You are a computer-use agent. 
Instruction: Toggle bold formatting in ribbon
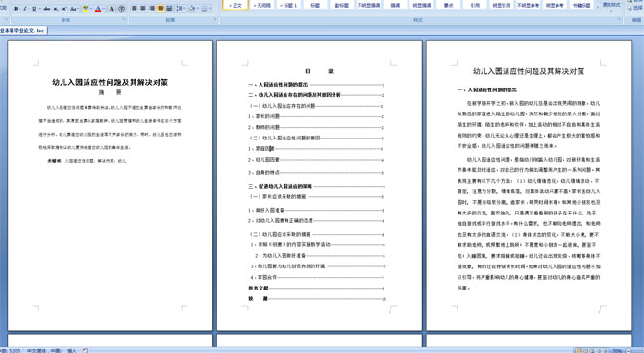(x=16, y=9)
